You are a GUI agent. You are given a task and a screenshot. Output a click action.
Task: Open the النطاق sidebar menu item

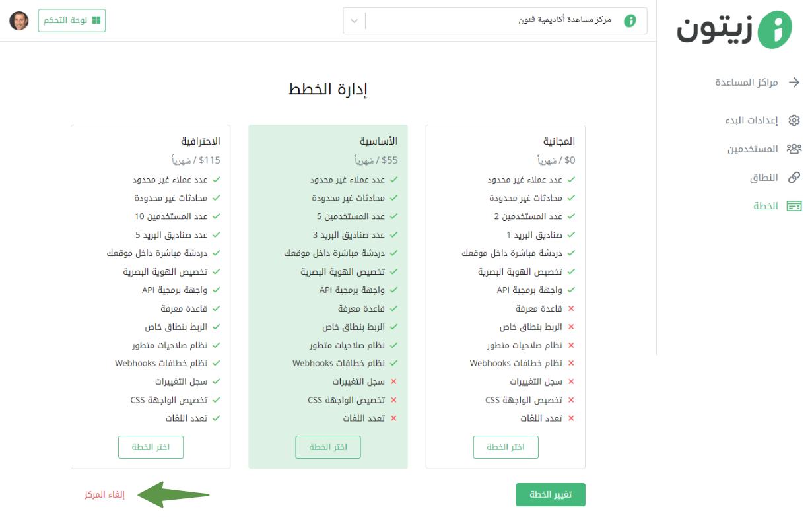[775, 177]
